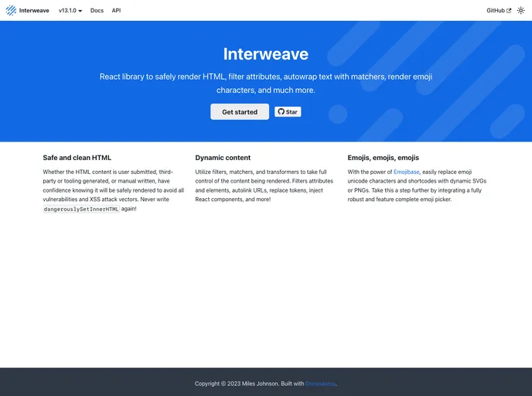Click the Copyright © 2023 Miles Johnson text
The image size is (532, 396).
coord(237,384)
